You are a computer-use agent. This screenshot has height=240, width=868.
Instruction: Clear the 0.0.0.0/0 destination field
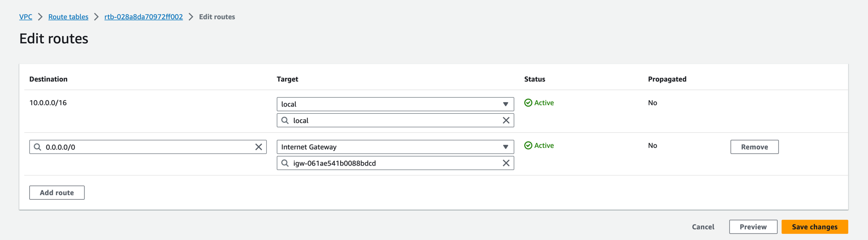[x=259, y=147]
